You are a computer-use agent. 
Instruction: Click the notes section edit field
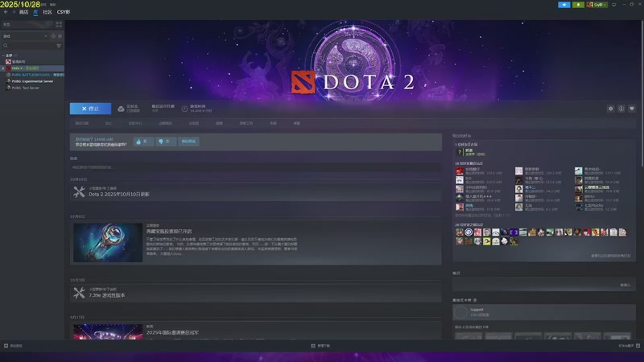click(544, 285)
